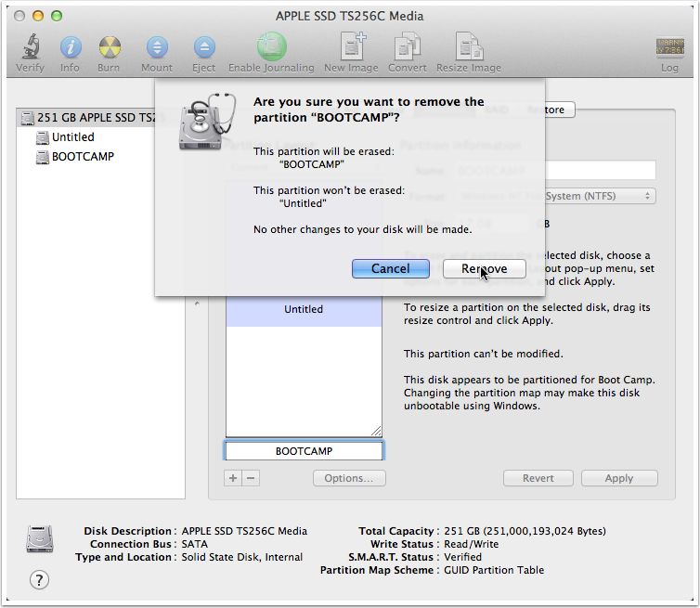This screenshot has width=700, height=608.
Task: Click the Eject toolbar icon
Action: 204,46
